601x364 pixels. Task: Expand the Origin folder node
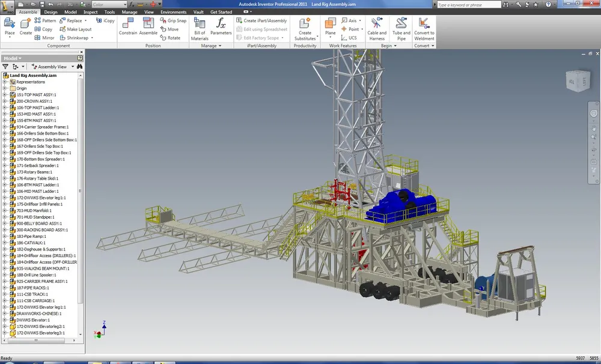5,88
